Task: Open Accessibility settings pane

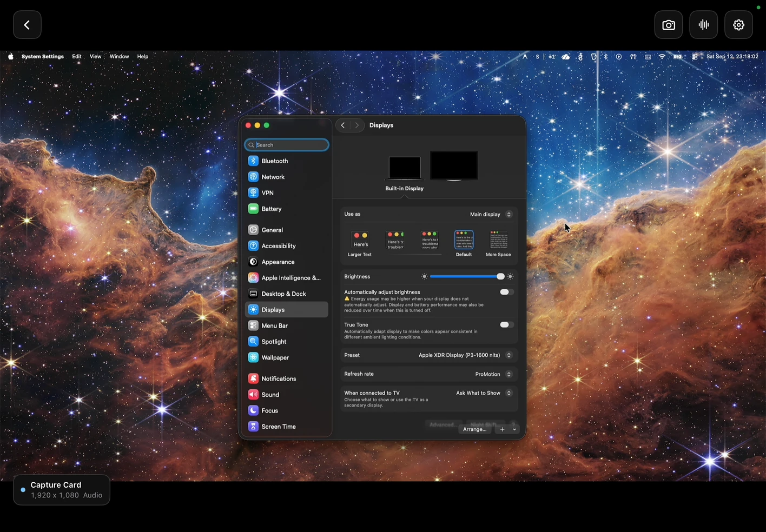Action: coord(286,246)
